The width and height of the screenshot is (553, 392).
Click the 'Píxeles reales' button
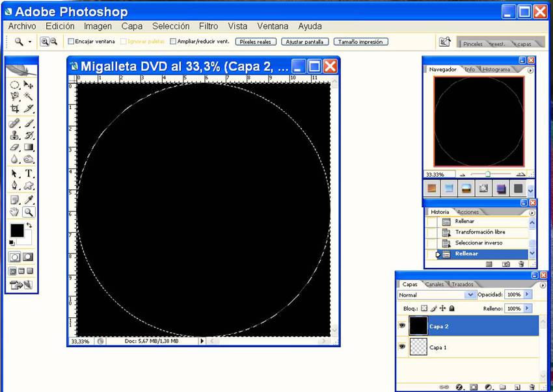[x=256, y=42]
